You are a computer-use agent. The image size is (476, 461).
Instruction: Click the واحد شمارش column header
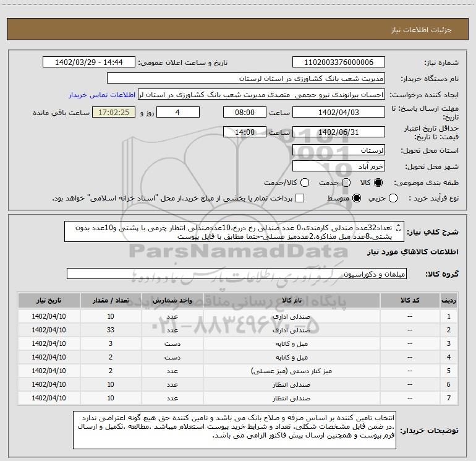point(172,300)
